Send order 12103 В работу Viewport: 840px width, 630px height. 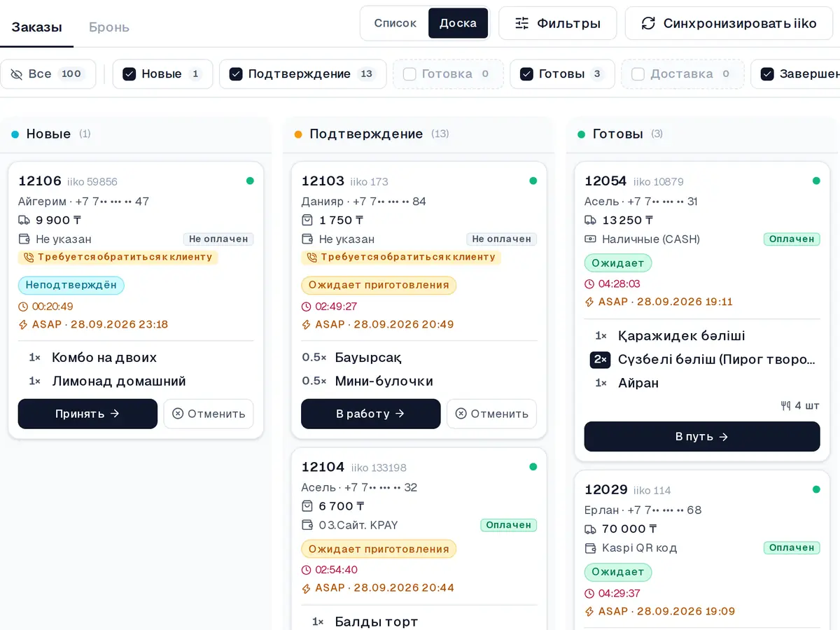click(x=370, y=414)
